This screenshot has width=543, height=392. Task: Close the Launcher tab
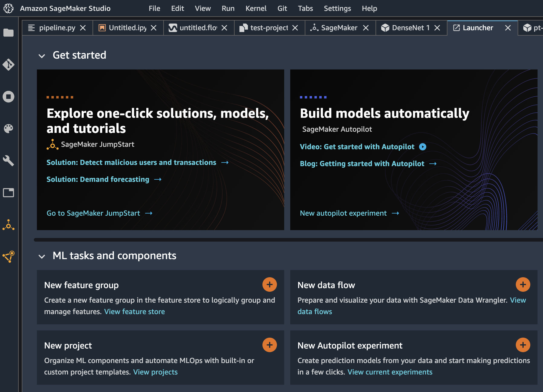pos(508,28)
